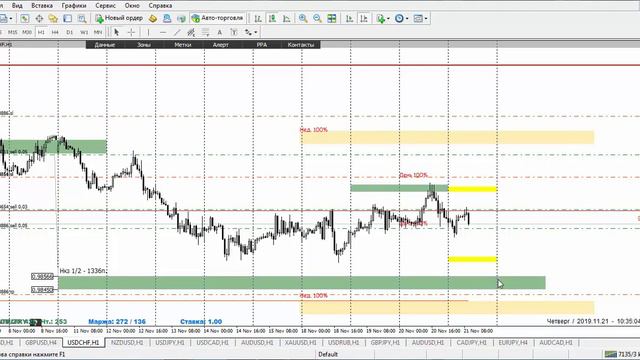Click the Default profile in status bar

point(328,354)
